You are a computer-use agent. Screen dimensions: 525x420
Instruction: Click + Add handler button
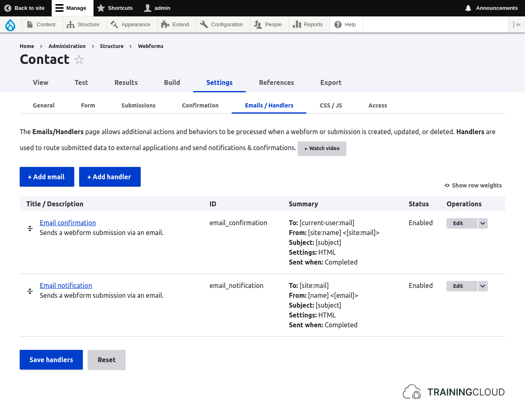110,177
